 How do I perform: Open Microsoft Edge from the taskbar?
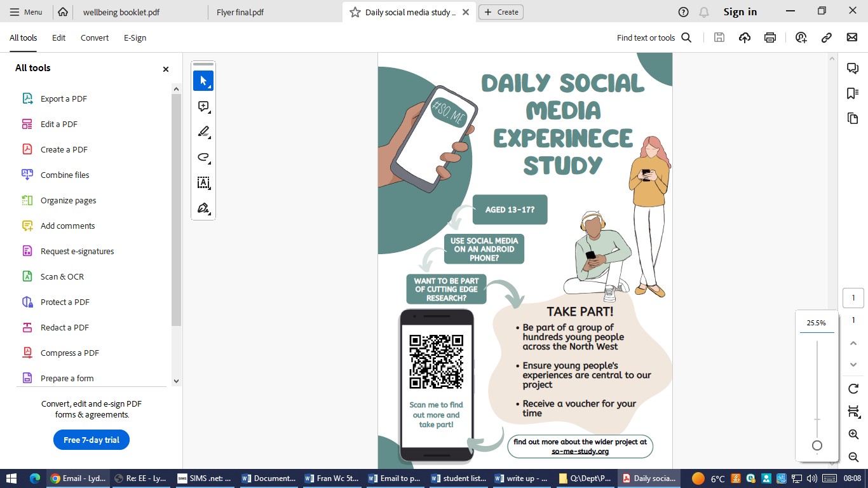click(34, 478)
